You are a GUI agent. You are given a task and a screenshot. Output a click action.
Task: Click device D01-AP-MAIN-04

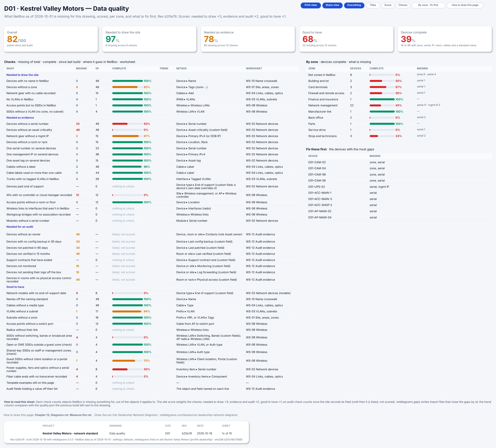point(320,218)
